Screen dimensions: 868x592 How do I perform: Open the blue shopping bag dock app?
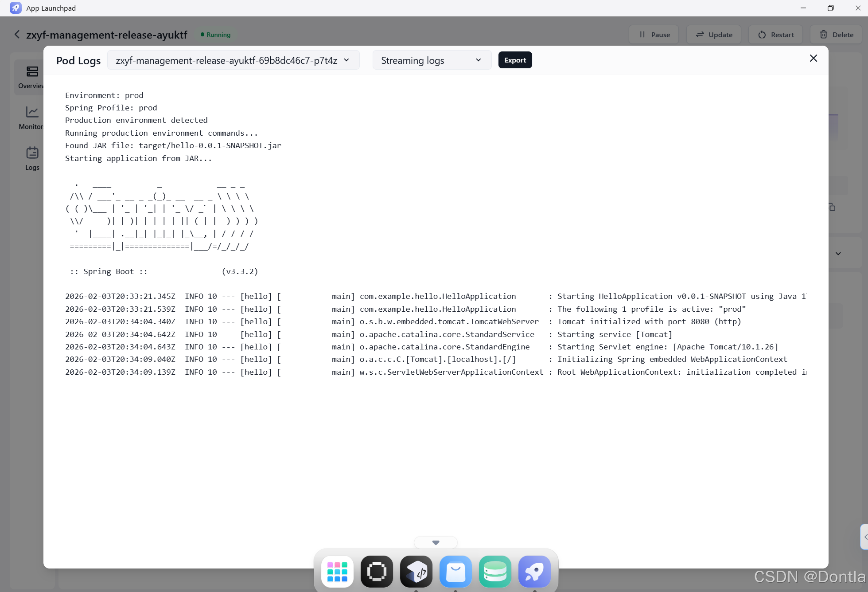coord(455,572)
